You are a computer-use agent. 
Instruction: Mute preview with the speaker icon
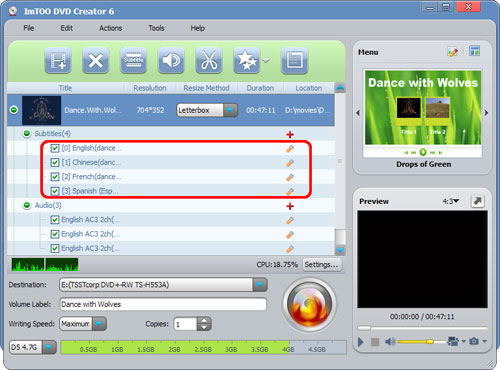point(390,342)
